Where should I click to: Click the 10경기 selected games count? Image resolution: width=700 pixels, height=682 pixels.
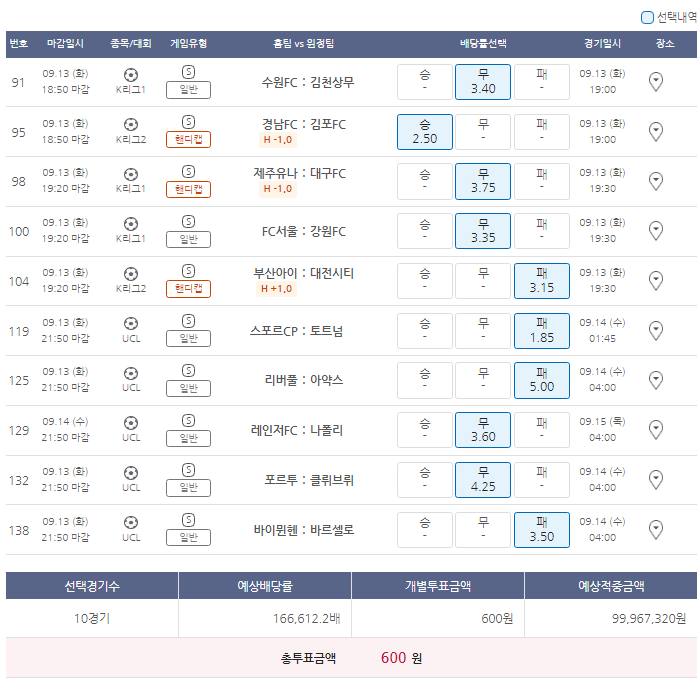click(x=92, y=619)
